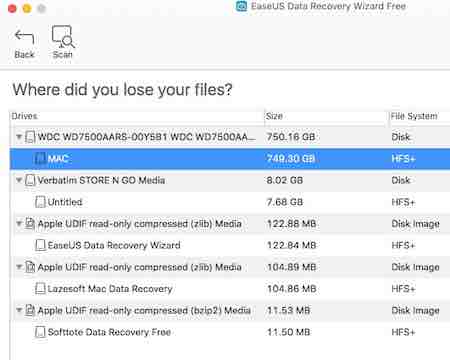Start the Scan with magnifier icon
The height and width of the screenshot is (360, 450).
click(63, 37)
